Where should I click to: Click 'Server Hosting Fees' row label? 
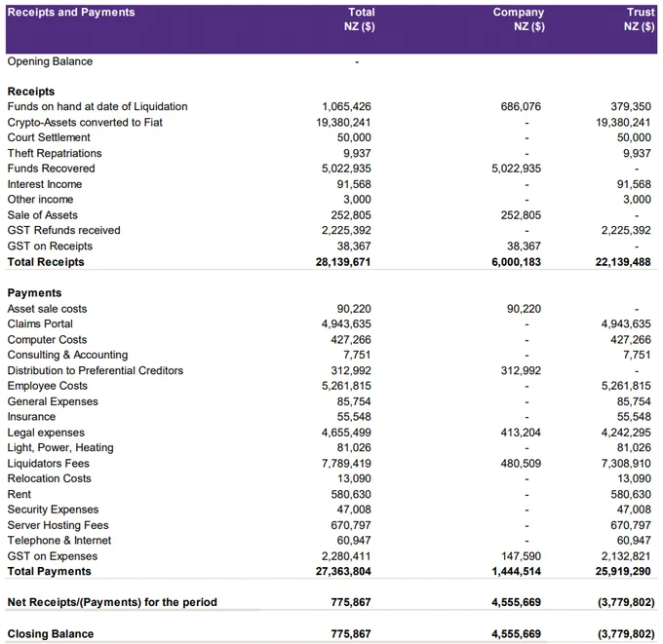point(58,525)
